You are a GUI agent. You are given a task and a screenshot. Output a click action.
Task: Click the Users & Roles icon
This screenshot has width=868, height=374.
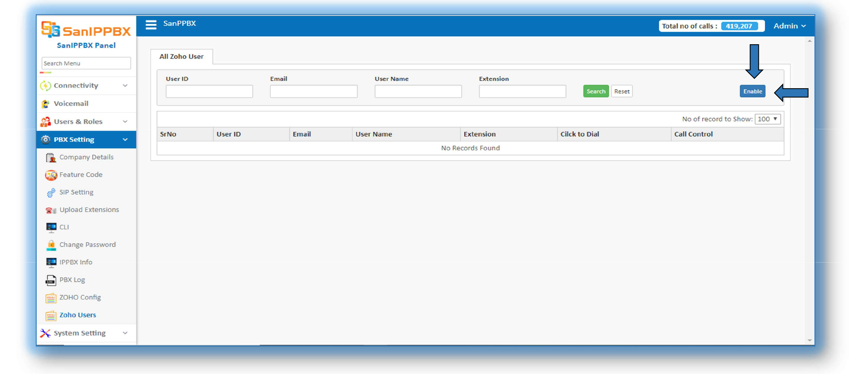(x=45, y=122)
